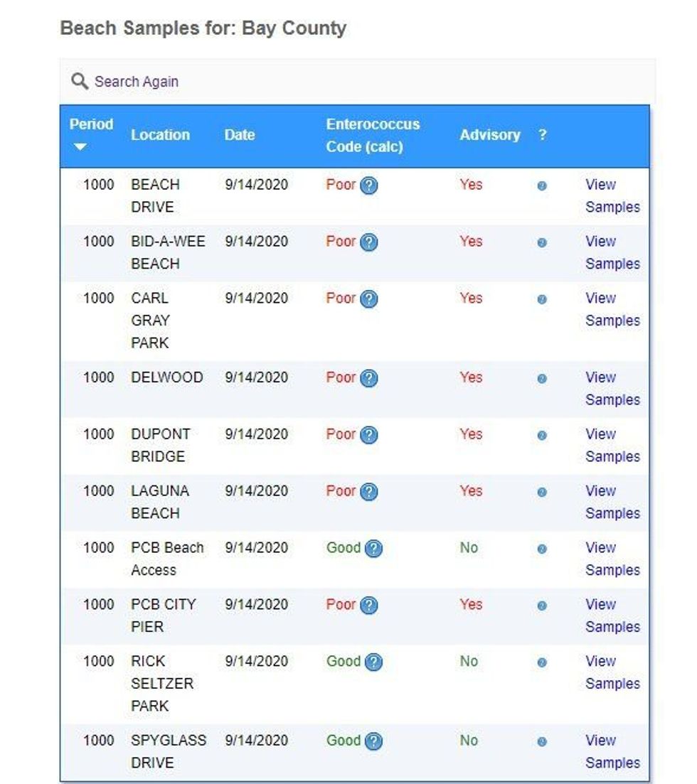The height and width of the screenshot is (784, 697).
Task: Open View Samples for SPYGLASS DRIVE
Action: coord(612,751)
